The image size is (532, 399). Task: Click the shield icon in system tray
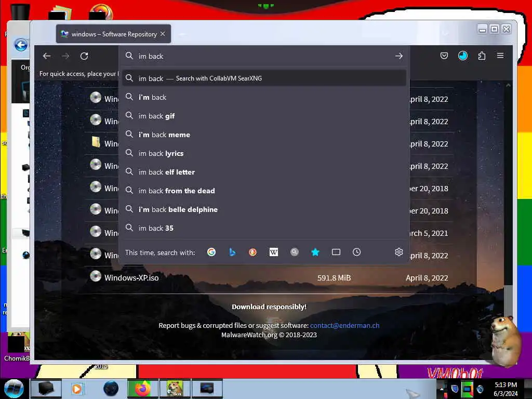click(455, 389)
